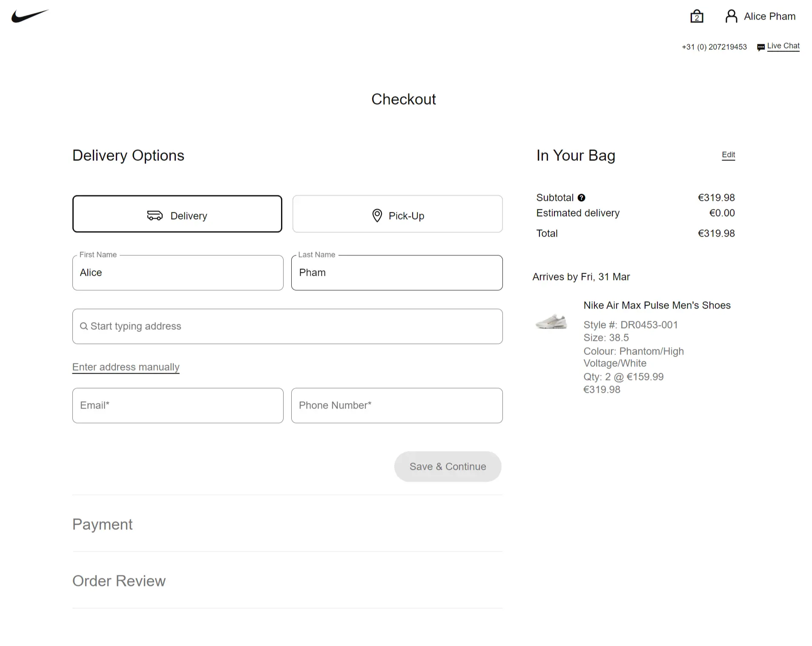Open Alice Pham account menu
The image size is (812, 646).
769,16
